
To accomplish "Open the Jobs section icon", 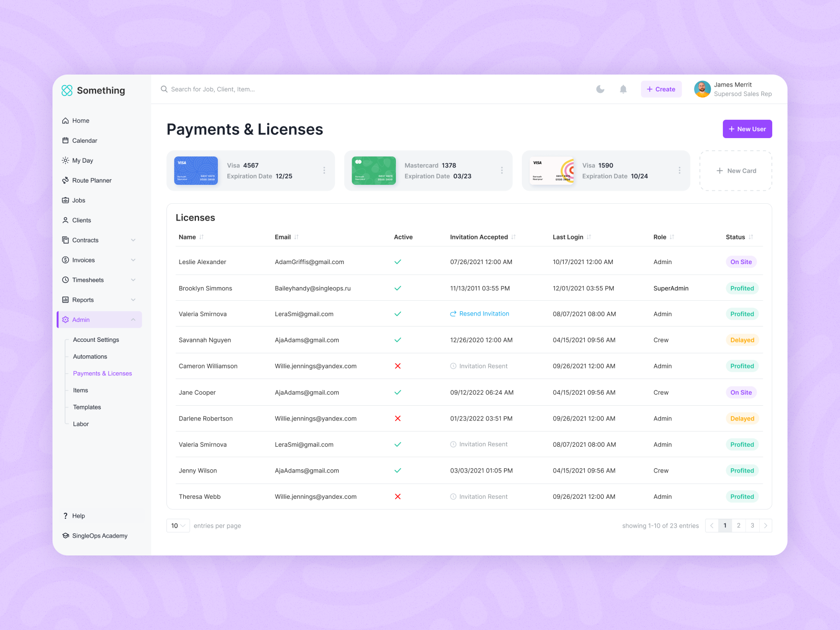I will [65, 200].
